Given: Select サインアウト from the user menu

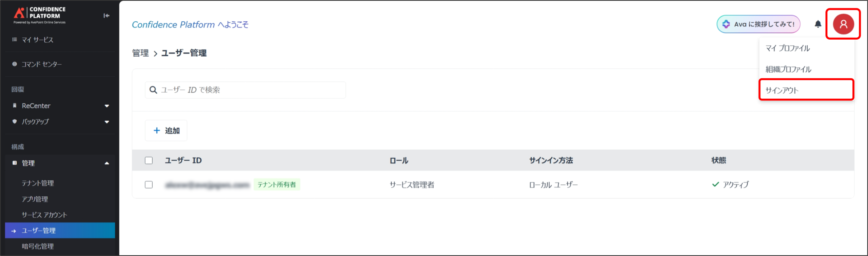Looking at the screenshot, I should 782,90.
